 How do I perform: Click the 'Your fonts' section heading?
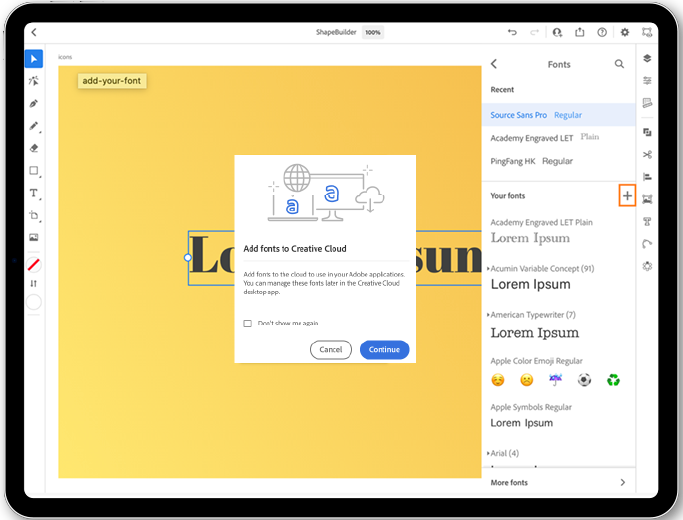tap(508, 196)
